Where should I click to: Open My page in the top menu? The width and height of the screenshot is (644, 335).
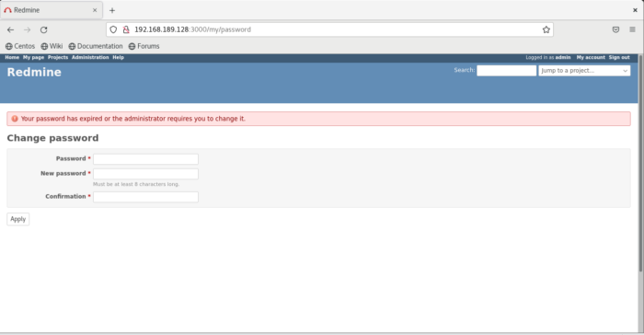(33, 58)
